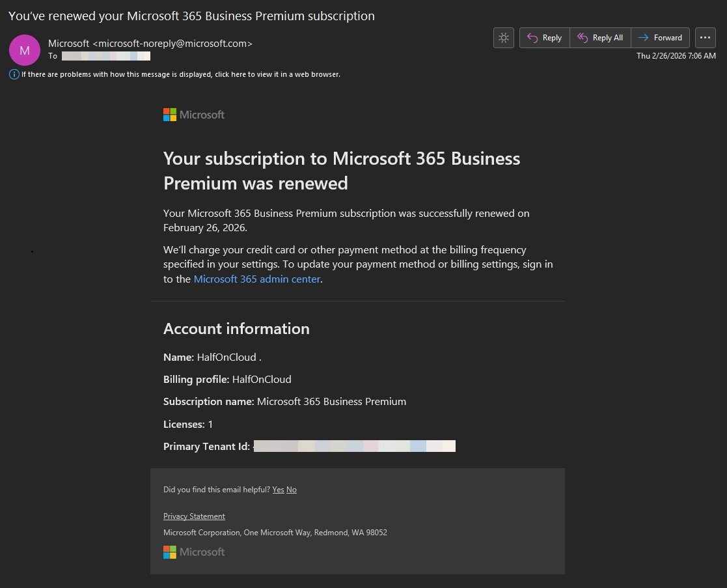The image size is (727, 588).
Task: Open the Privacy Statement link
Action: pos(194,516)
